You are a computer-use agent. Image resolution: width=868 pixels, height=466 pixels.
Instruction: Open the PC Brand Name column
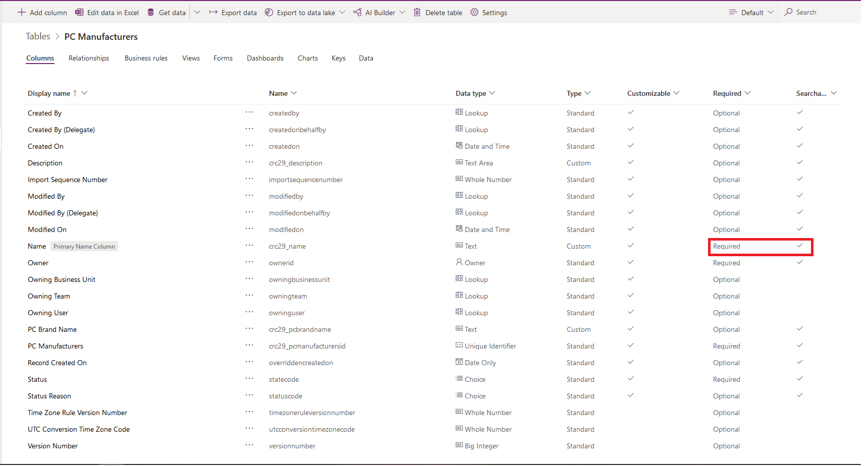tap(52, 329)
